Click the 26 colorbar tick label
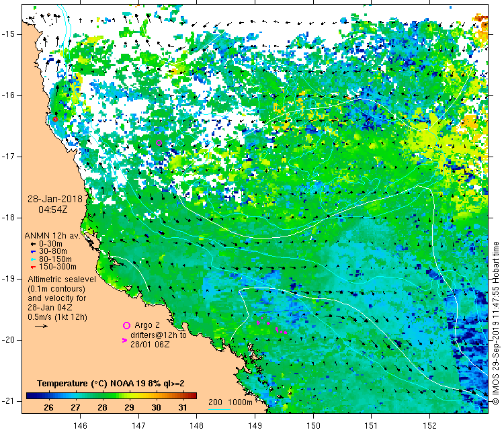 coord(48,408)
